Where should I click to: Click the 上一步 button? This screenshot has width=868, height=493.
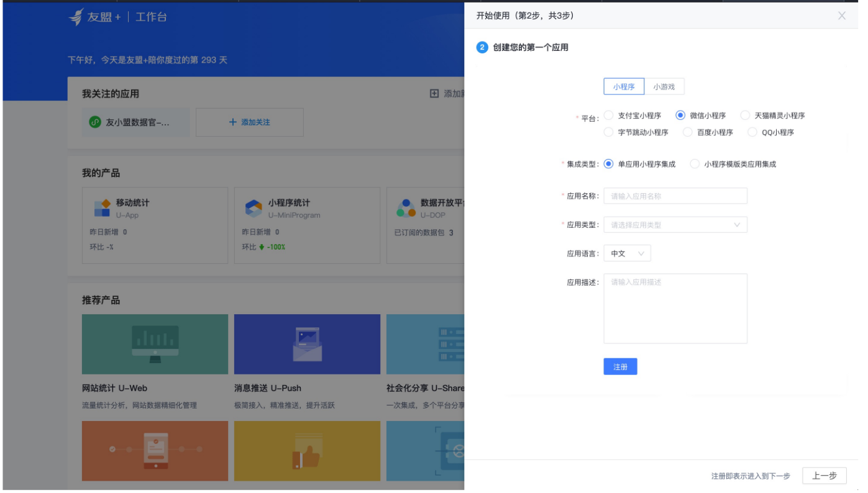825,476
